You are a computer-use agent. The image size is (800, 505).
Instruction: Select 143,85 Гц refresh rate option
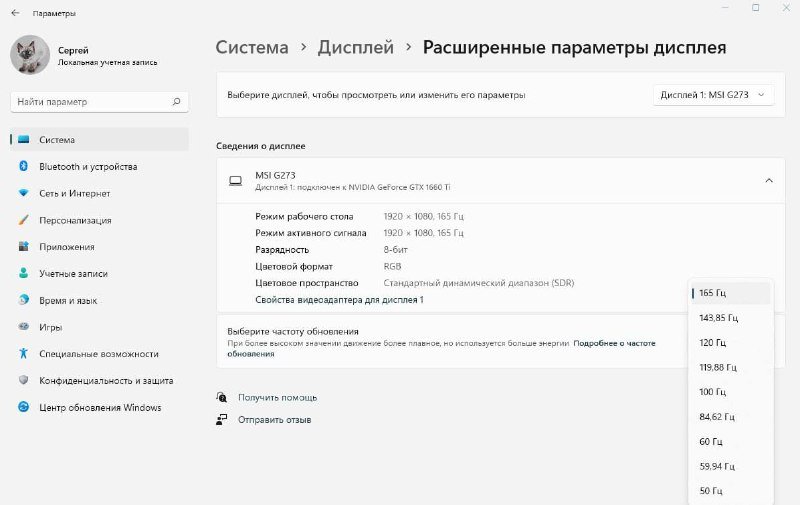731,318
